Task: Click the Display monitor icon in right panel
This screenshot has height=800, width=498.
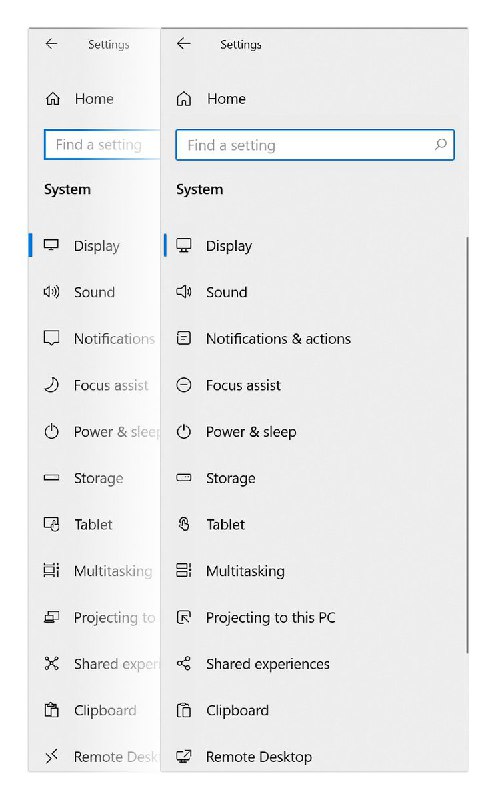Action: coord(184,245)
